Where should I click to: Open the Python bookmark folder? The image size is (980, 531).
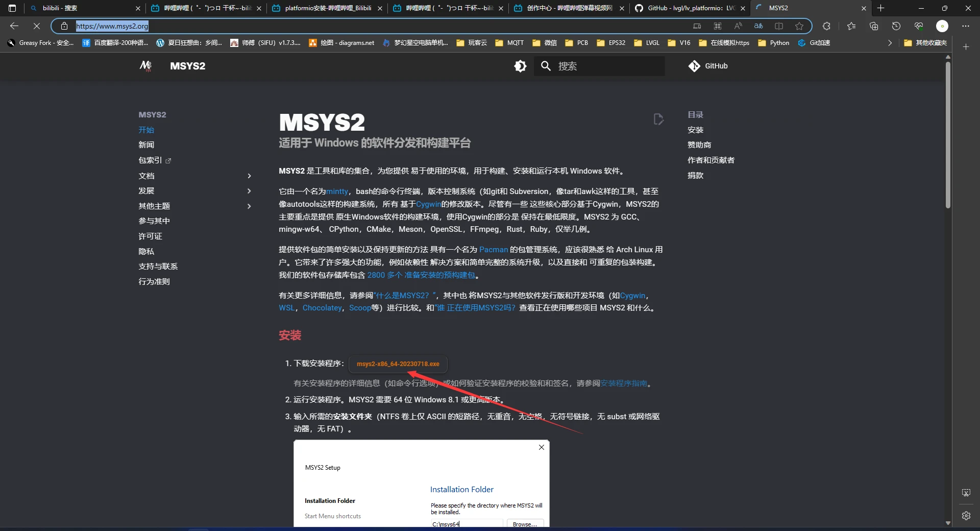pyautogui.click(x=774, y=43)
